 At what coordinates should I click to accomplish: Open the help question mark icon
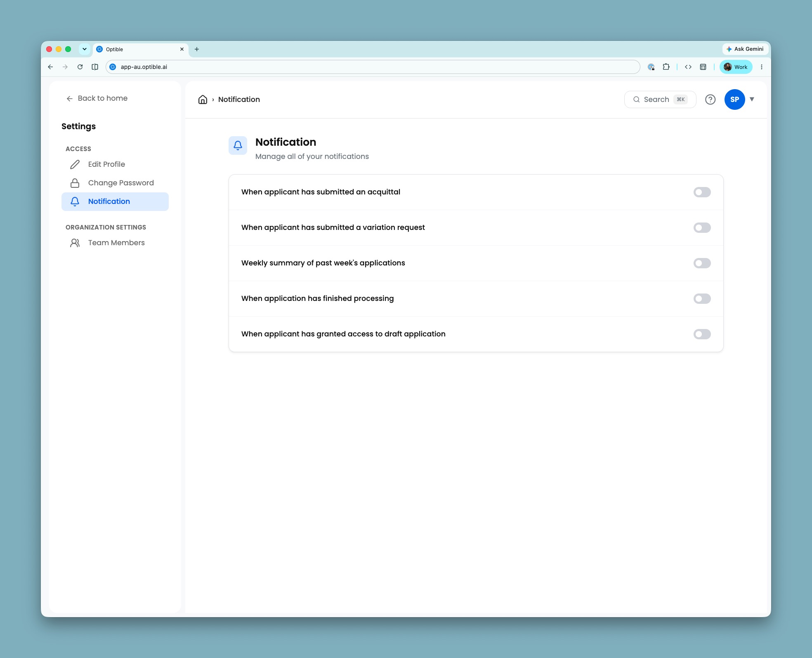coord(710,99)
